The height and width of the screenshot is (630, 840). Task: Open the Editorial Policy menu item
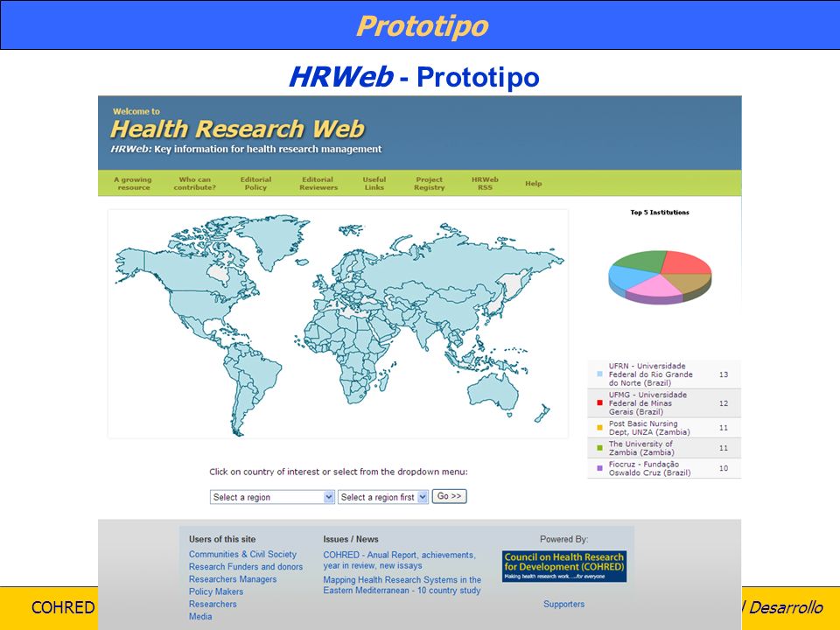[255, 184]
